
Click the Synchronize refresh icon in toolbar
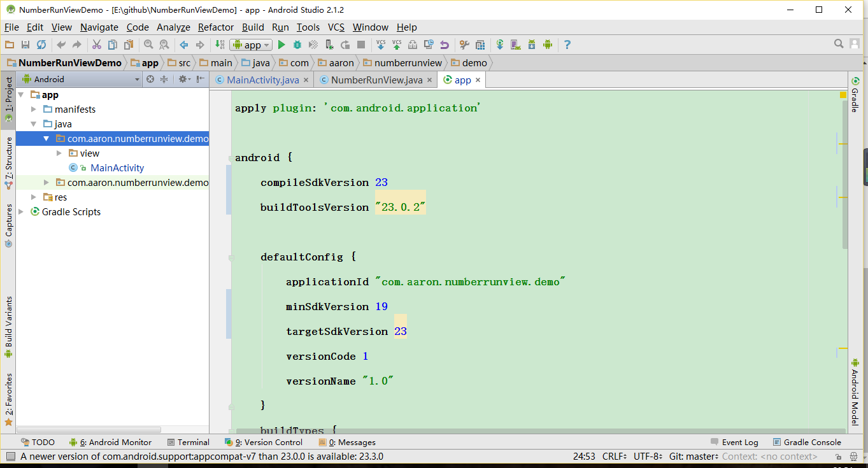coord(41,45)
